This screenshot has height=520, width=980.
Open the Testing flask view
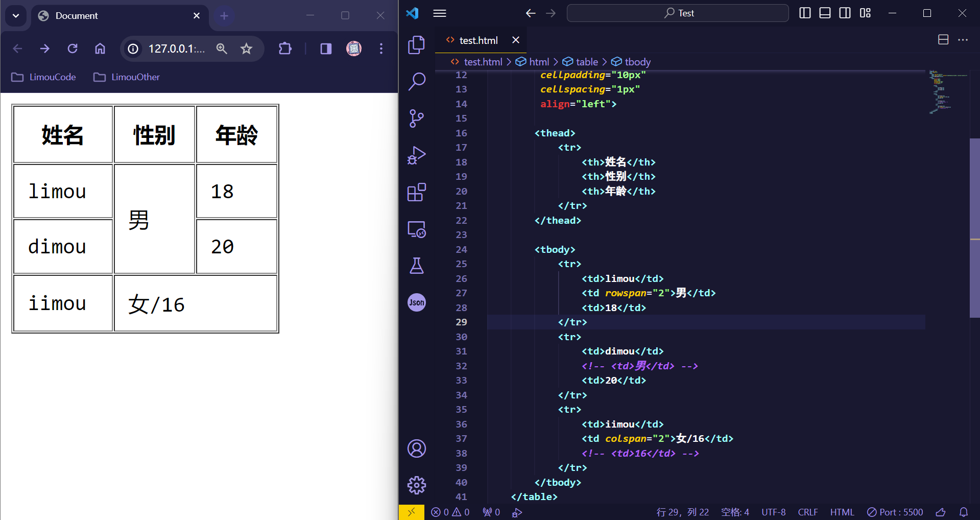click(416, 266)
